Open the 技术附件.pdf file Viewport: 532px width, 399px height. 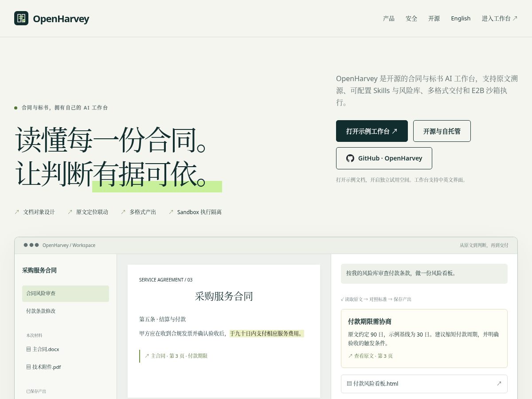(66, 367)
